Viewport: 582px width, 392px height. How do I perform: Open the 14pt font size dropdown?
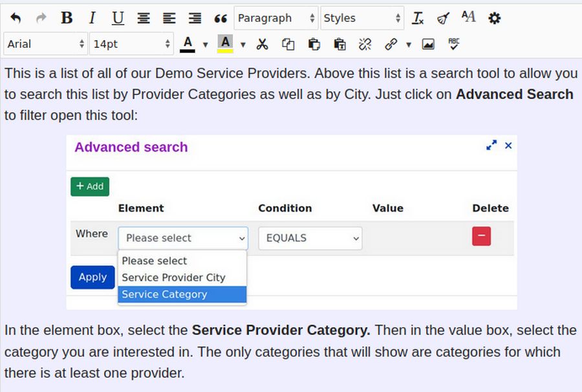click(x=132, y=44)
